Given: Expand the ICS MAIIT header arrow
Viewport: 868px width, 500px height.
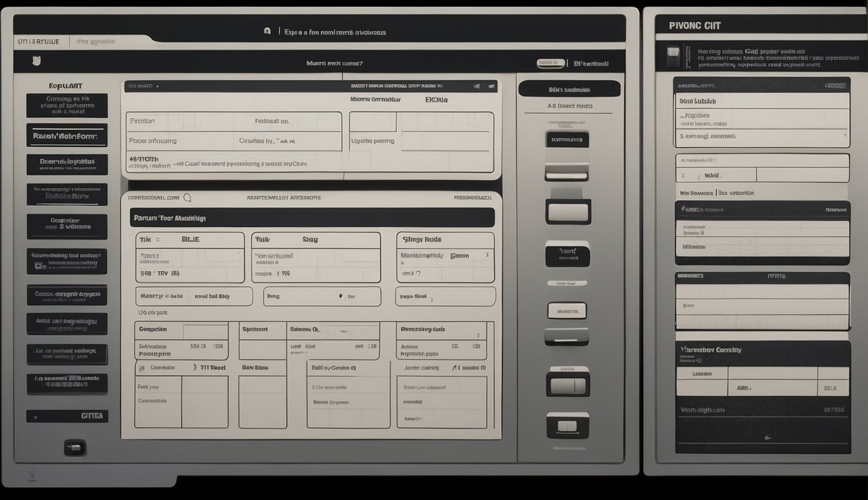Looking at the screenshot, I should click(x=157, y=86).
